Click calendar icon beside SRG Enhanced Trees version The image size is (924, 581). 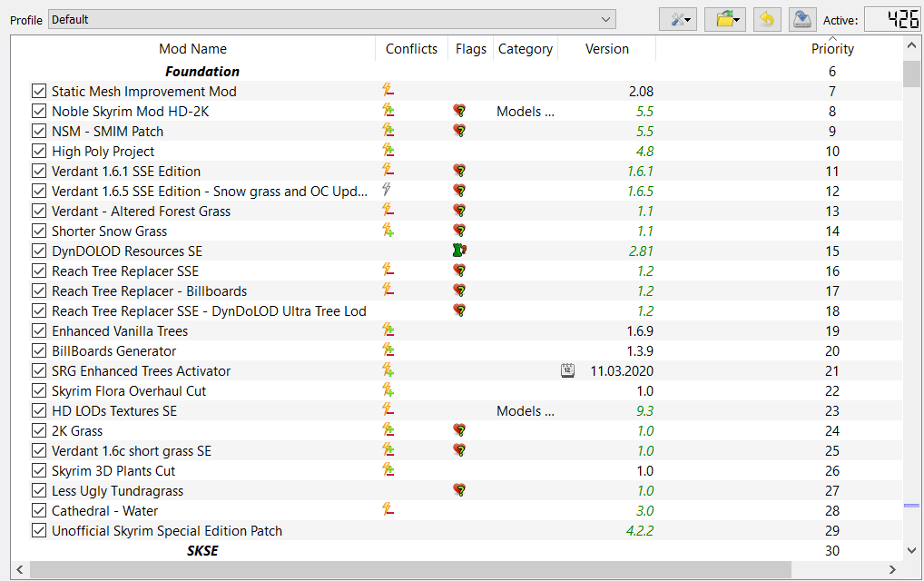(x=567, y=370)
